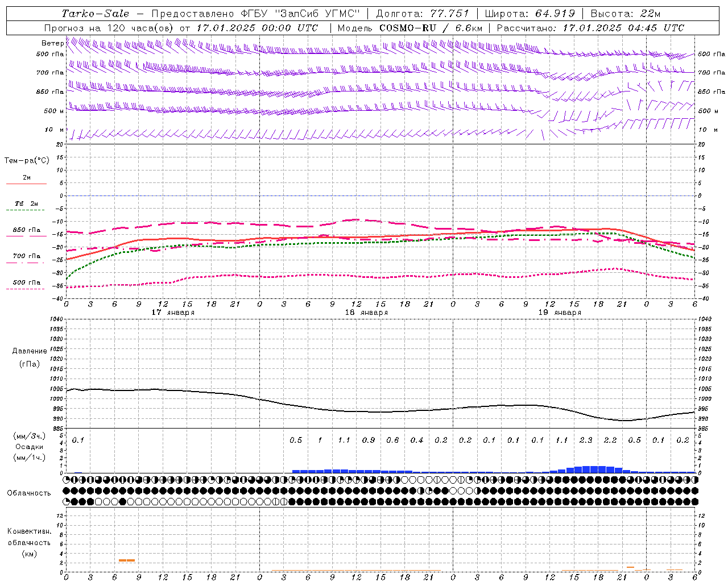Viewport: 728px width, 582px height.
Task: Click the '2м' temperature legend entry
Action: (27, 178)
